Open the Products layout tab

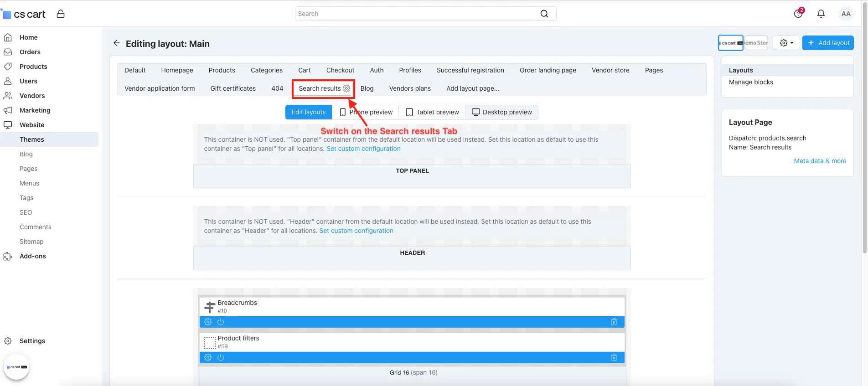(x=222, y=70)
